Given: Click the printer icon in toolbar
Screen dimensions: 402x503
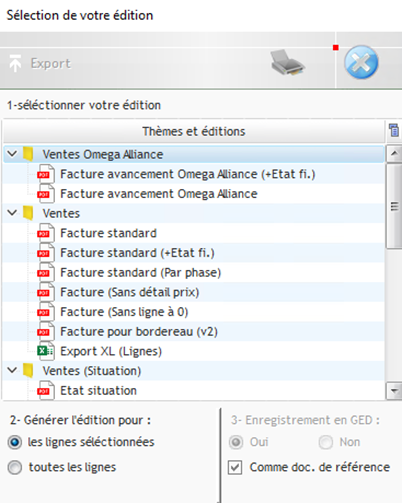Looking at the screenshot, I should (x=287, y=62).
